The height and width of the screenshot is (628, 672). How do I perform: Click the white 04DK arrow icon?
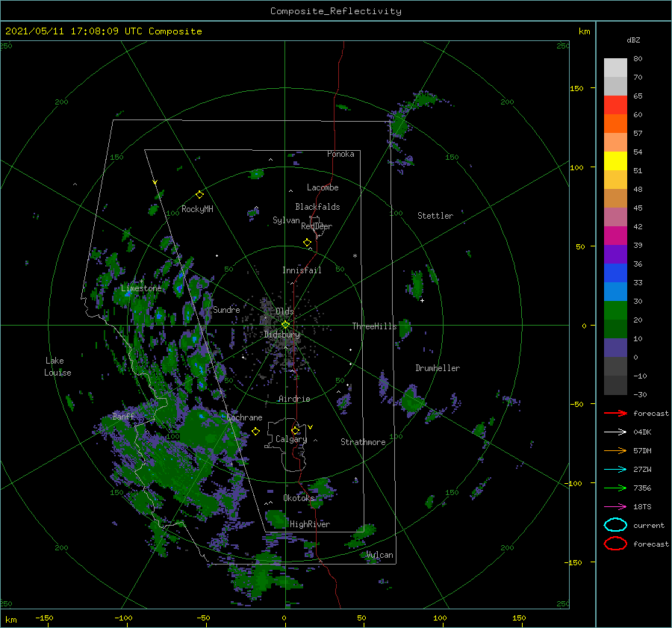click(x=615, y=432)
